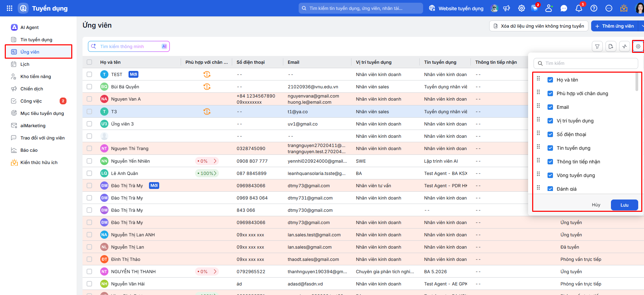Open the announcements megaphone icon
644x295 pixels.
[507, 8]
